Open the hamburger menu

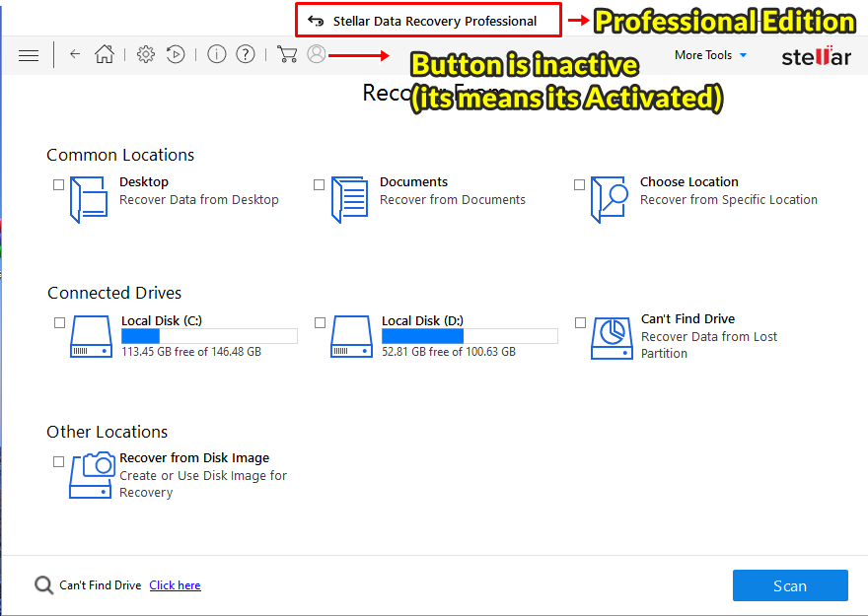tap(29, 55)
